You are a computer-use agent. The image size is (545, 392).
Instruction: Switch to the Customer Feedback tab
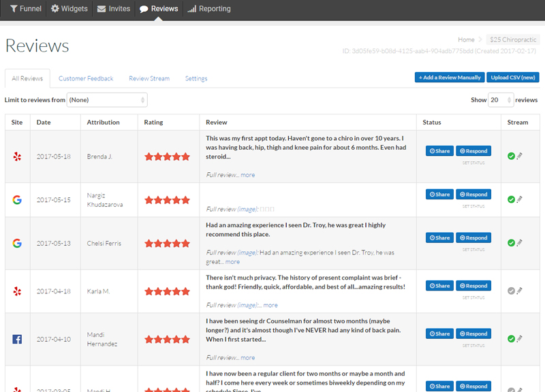pyautogui.click(x=86, y=78)
